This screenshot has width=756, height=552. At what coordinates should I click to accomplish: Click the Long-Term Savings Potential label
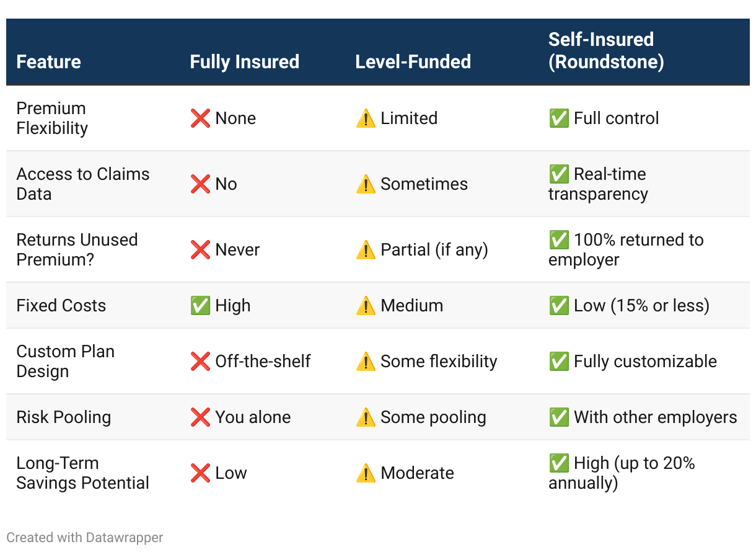tap(82, 473)
